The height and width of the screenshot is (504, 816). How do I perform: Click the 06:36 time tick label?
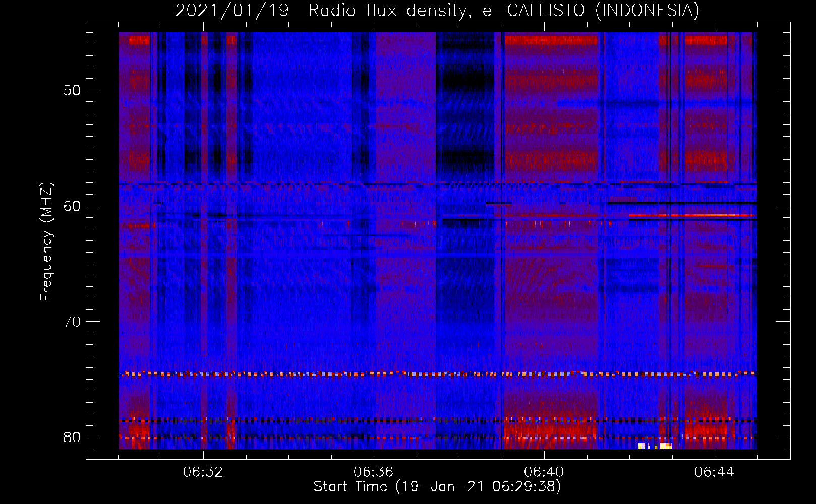click(x=374, y=472)
